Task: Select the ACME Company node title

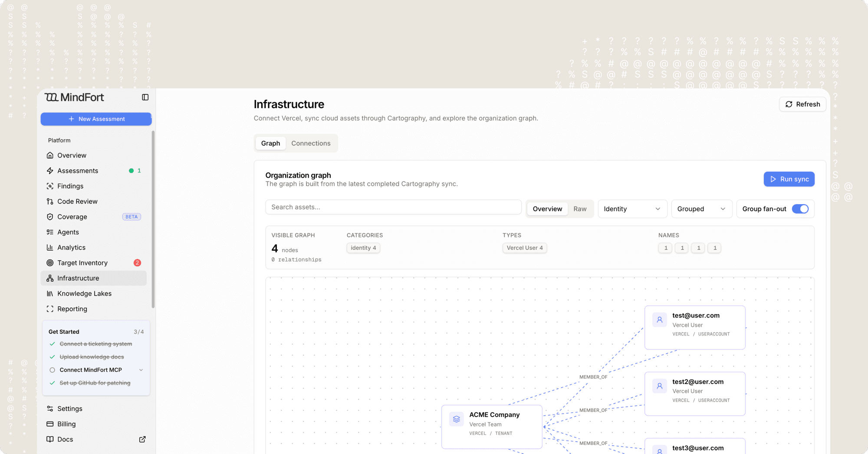Action: (494, 415)
